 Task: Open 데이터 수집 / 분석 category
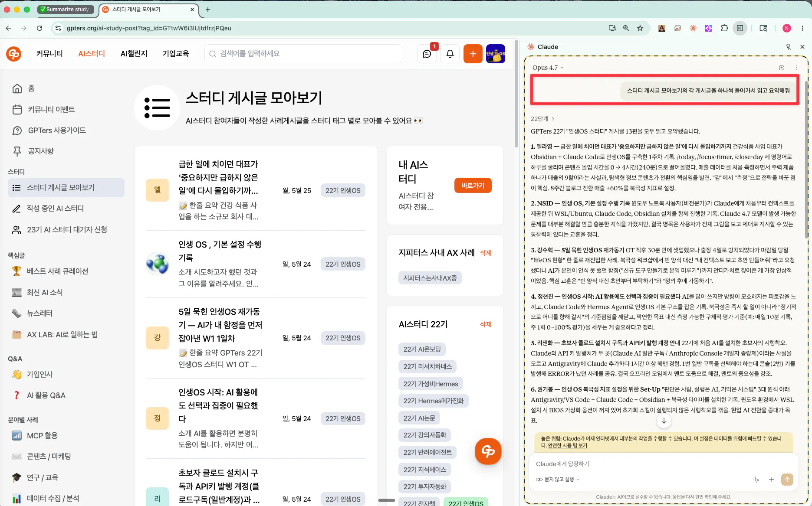66,498
